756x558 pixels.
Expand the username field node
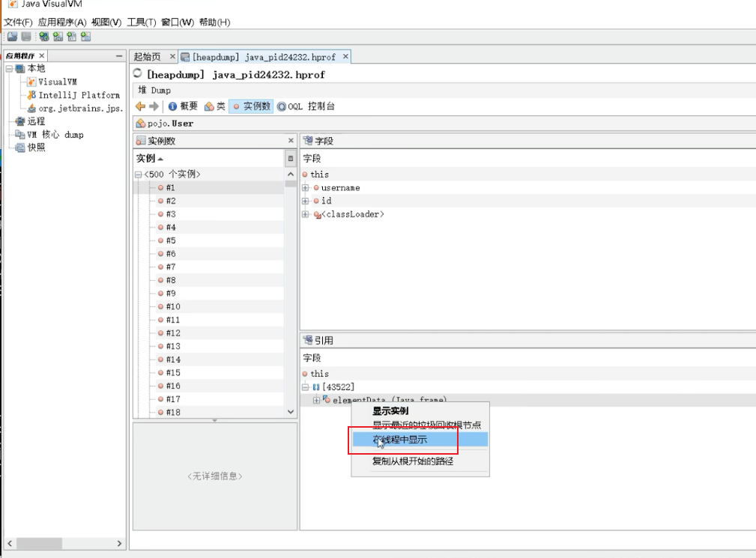click(x=305, y=188)
